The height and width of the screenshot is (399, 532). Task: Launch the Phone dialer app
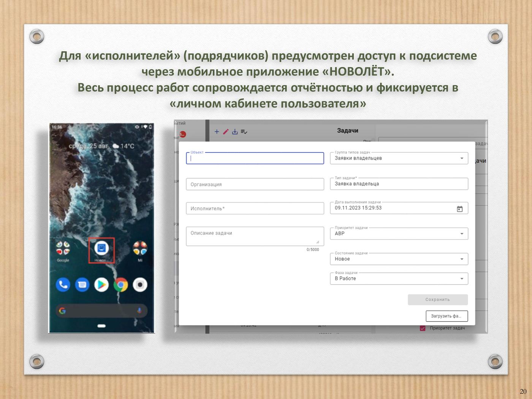63,285
